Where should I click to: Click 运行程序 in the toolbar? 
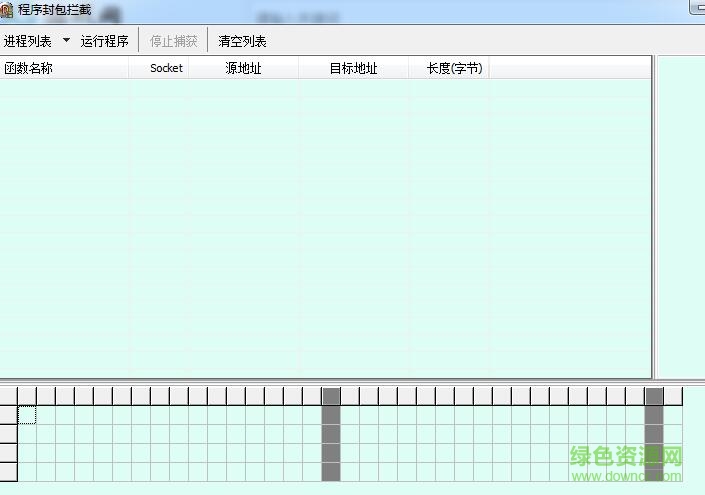[105, 41]
